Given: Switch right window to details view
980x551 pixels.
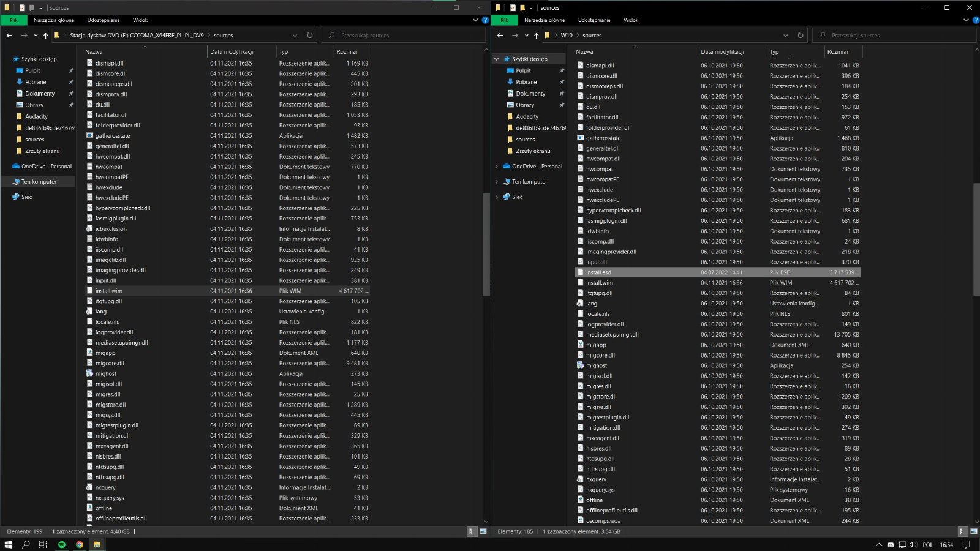Looking at the screenshot, I should pyautogui.click(x=962, y=531).
